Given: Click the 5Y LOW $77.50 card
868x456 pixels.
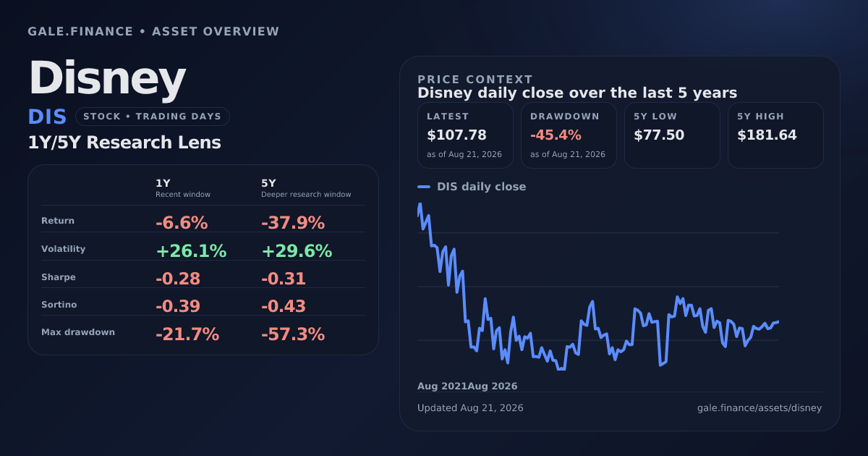Looking at the screenshot, I should (672, 135).
